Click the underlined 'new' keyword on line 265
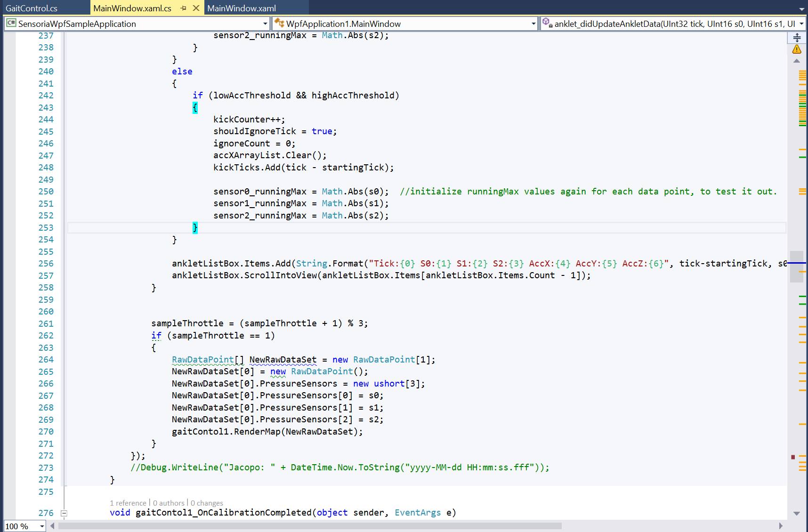This screenshot has width=808, height=532. 278,371
